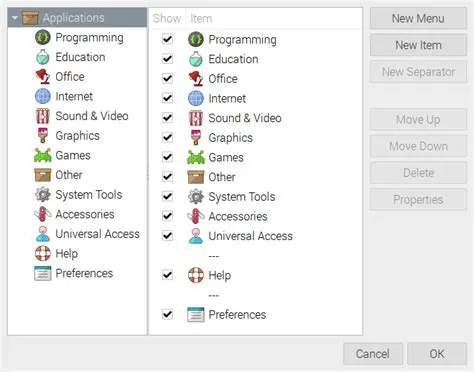
Task: Toggle the Show checkbox for Internet
Action: [167, 98]
